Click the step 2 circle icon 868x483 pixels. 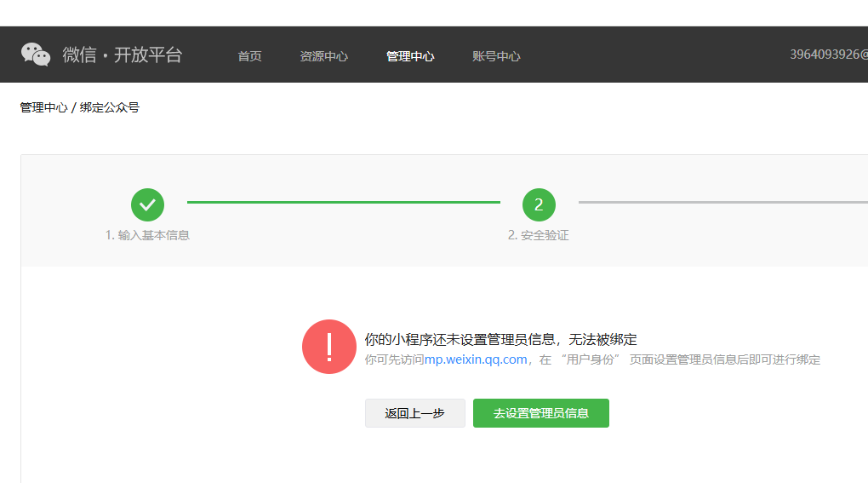[x=539, y=205]
